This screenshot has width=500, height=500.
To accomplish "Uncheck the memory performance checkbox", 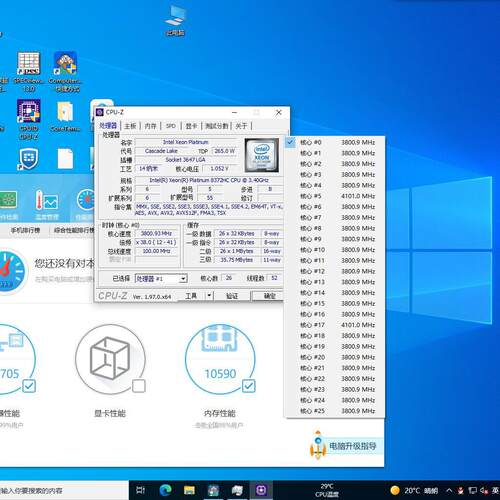I will pyautogui.click(x=249, y=386).
